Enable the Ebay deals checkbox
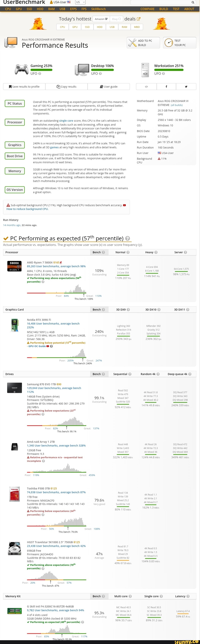This screenshot has height=644, width=200. point(120,19)
